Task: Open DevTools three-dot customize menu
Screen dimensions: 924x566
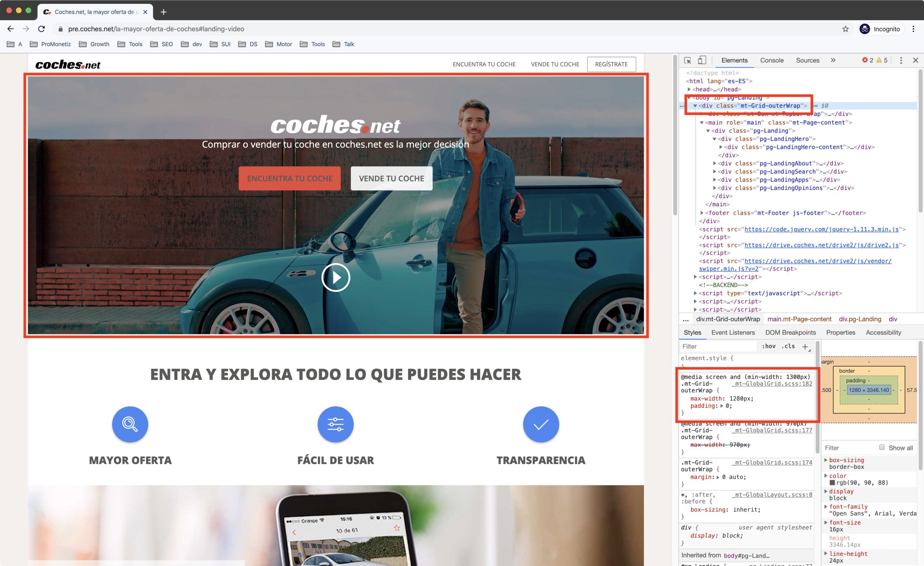Action: point(901,60)
